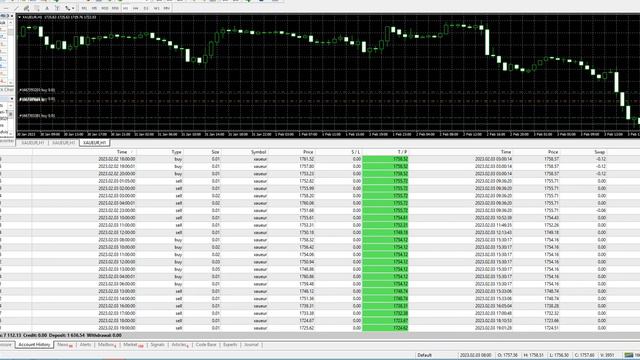640x360 pixels.
Task: Click the size 0.03 buy order cell
Action: click(216, 262)
